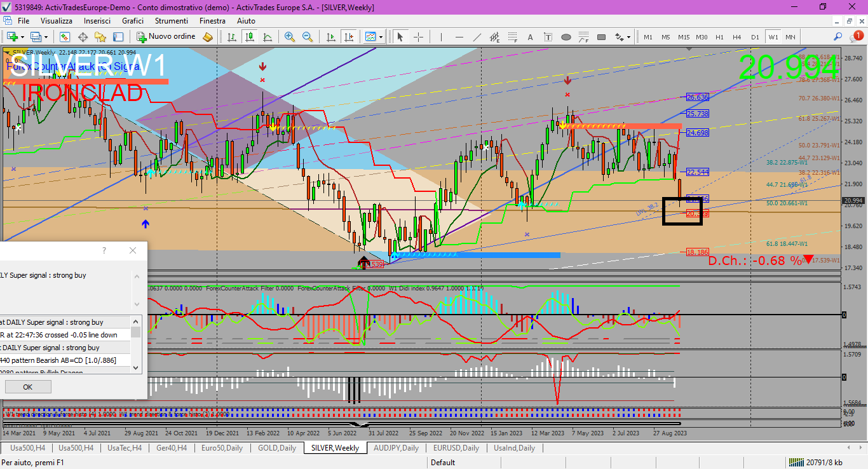Switch to M5 timeframe
Viewport: 868px width, 469px height.
coord(665,37)
